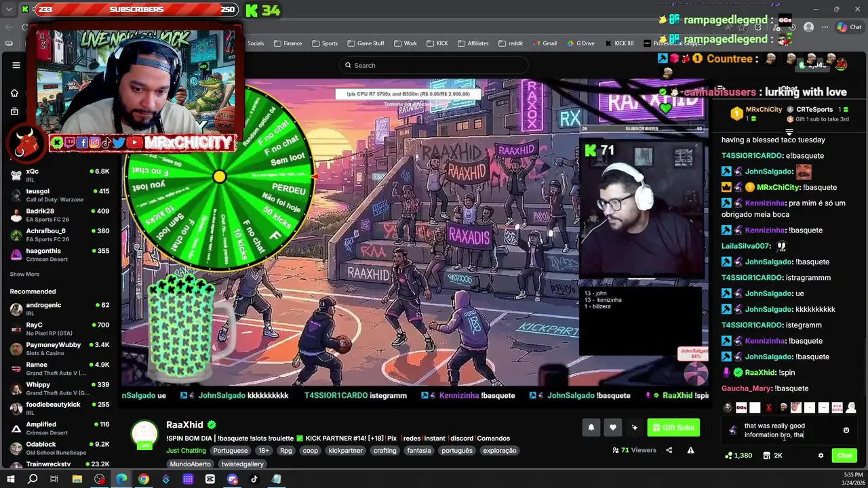Image resolution: width=868 pixels, height=488 pixels.
Task: Open Odablock recommended channel
Action: coord(60,448)
